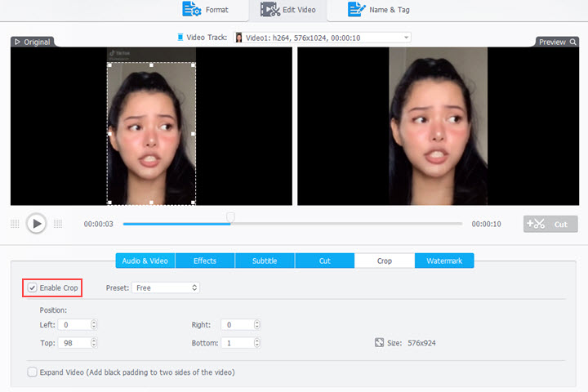Click the Format document gear icon
Viewport: 588px width, 392px height.
point(192,9)
